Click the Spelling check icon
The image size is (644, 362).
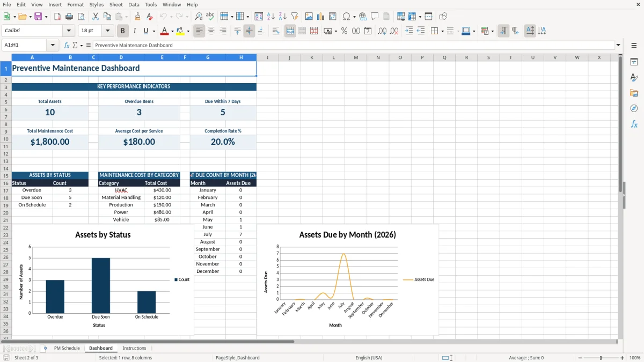[x=210, y=17]
